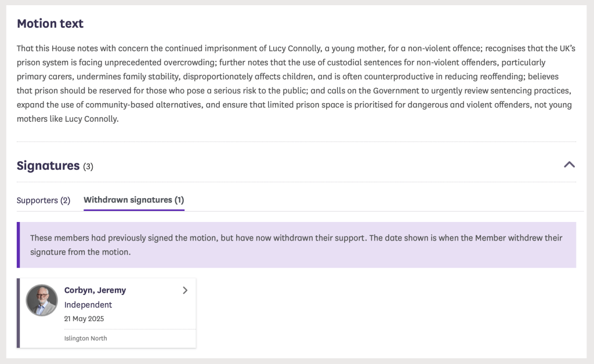This screenshot has height=364, width=594.
Task: Click the final words "mothers like Lucy Connolly"
Action: (x=67, y=119)
